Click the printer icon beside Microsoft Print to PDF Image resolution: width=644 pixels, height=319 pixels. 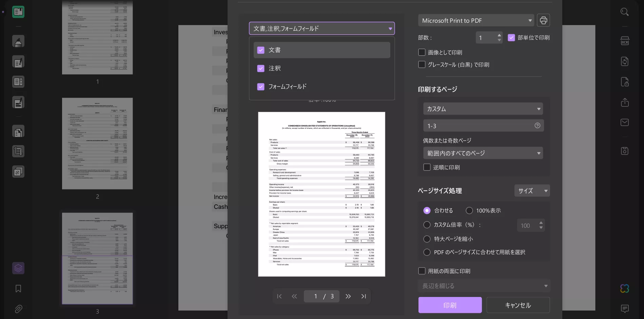click(543, 20)
